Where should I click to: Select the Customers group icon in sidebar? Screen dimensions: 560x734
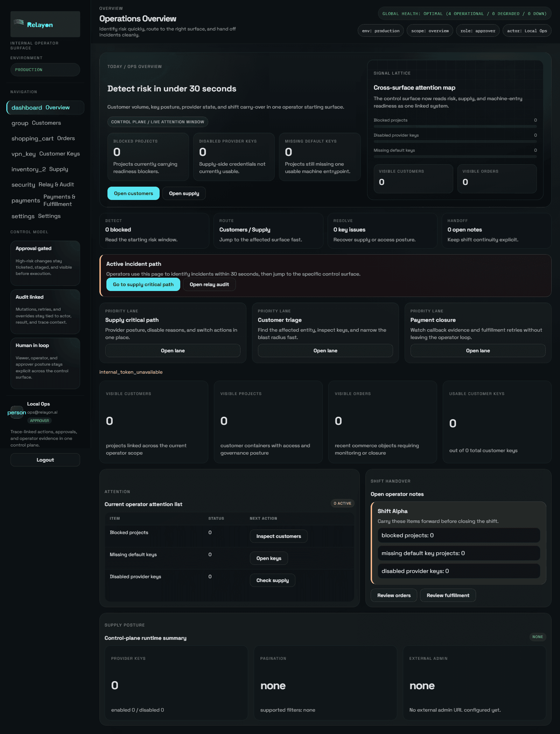coord(20,123)
